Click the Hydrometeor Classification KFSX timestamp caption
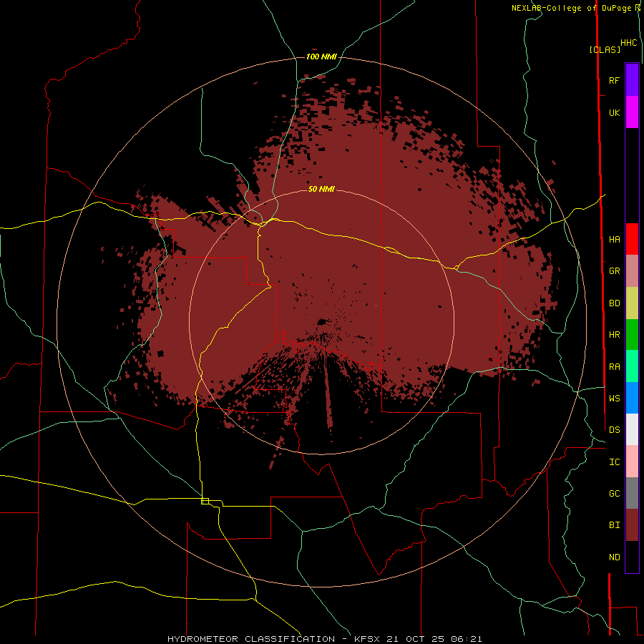This screenshot has height=644, width=644. [x=324, y=639]
